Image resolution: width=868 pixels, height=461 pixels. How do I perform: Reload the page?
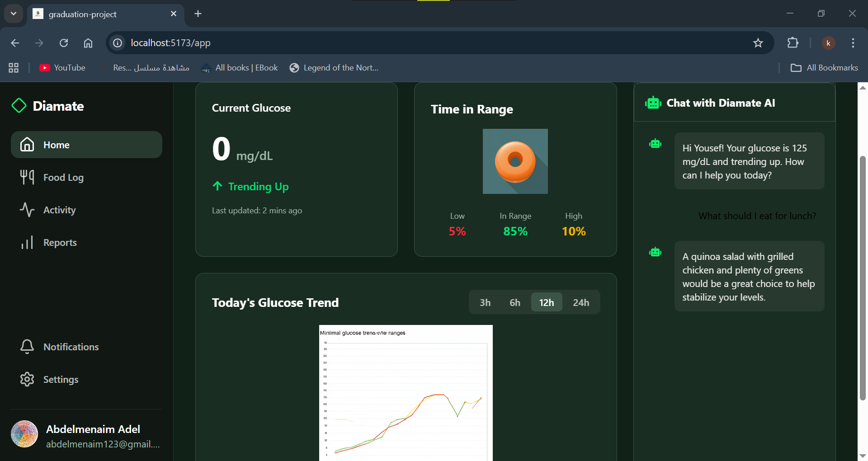64,43
